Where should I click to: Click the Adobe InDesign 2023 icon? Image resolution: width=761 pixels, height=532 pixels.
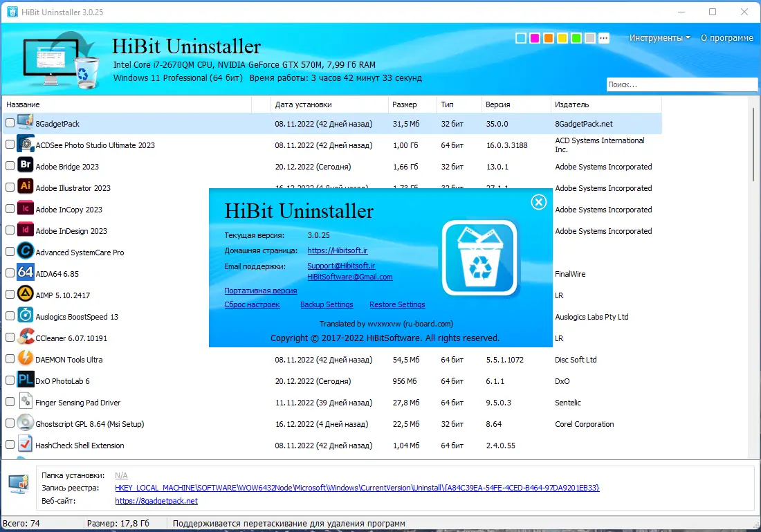click(x=26, y=230)
